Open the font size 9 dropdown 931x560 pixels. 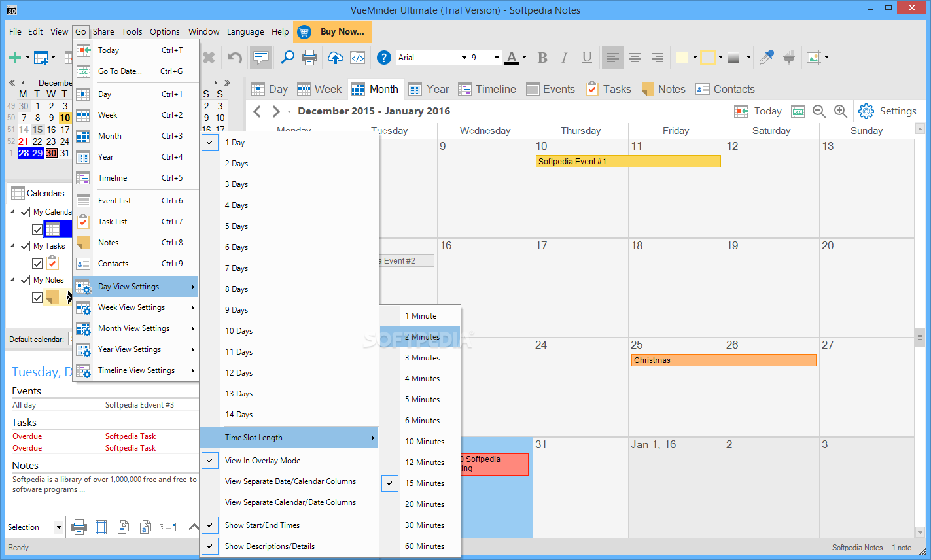click(497, 58)
